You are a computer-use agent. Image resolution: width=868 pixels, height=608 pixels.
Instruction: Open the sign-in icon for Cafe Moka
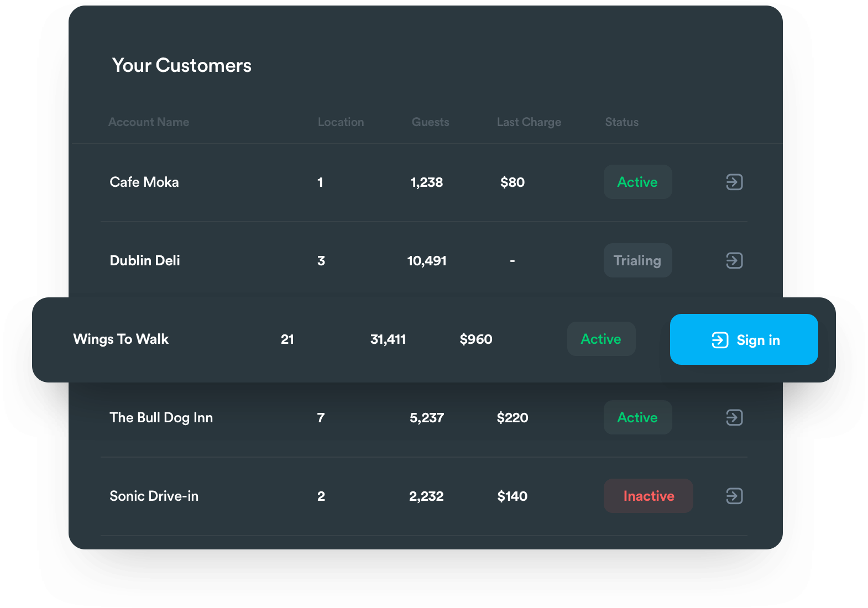click(x=734, y=182)
